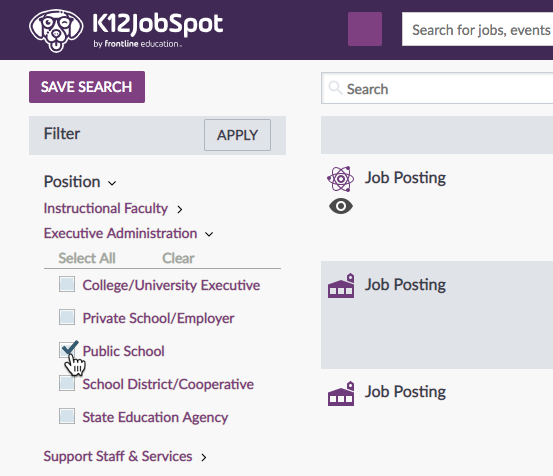Click the schoolhouse icon on highlighted job posting
The image size is (553, 476).
click(x=341, y=286)
